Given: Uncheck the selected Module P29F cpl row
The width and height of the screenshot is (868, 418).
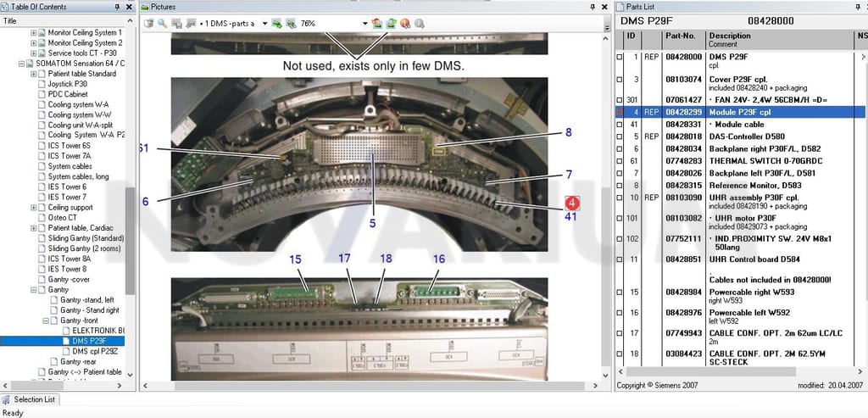Looking at the screenshot, I should point(620,113).
